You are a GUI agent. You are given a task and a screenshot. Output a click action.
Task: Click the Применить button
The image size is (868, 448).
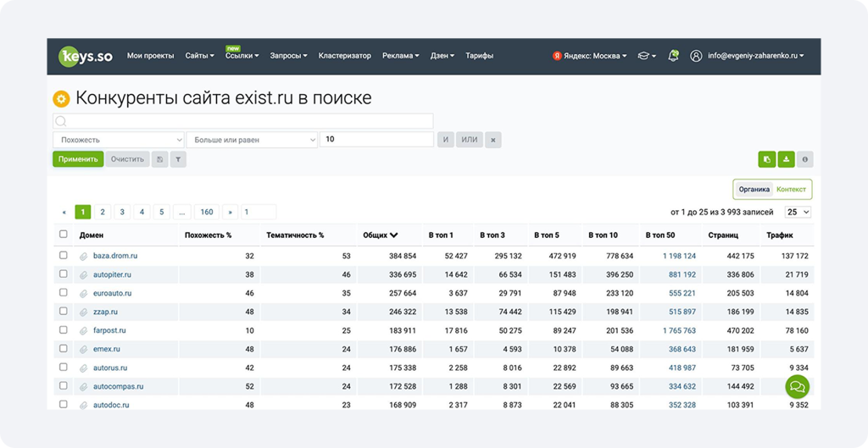78,159
